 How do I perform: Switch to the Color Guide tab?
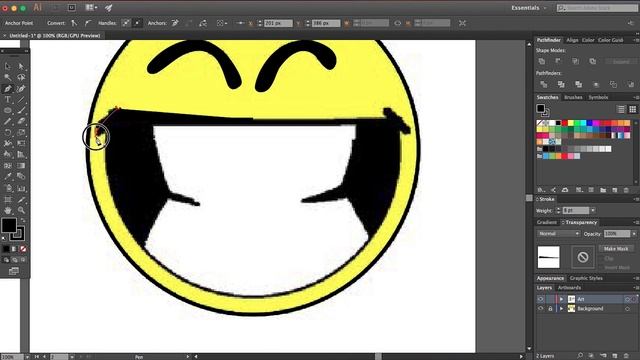tap(611, 40)
